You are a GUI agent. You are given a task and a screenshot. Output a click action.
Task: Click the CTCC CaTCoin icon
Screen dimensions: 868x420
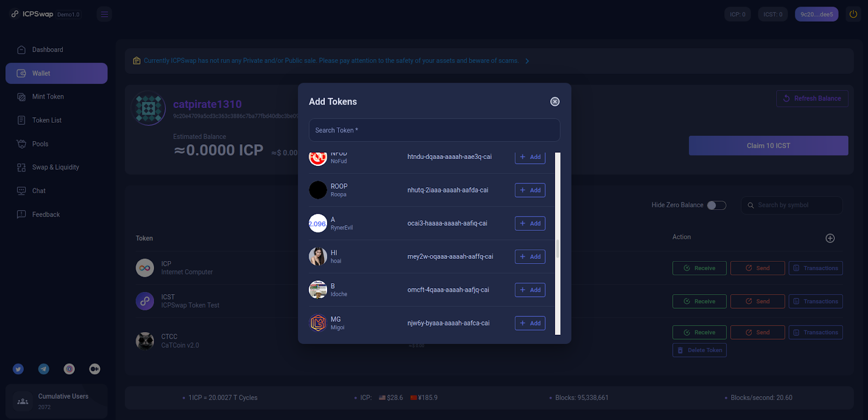[x=145, y=341]
